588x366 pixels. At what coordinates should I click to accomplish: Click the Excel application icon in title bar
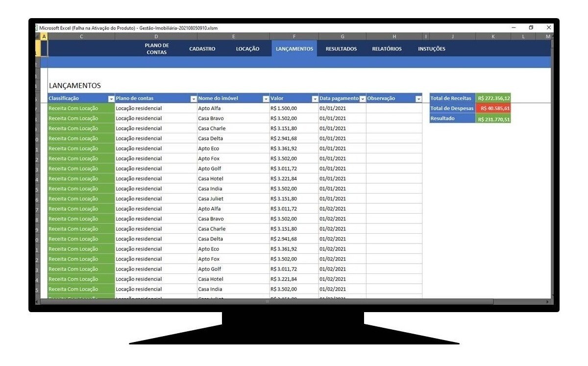pos(37,28)
